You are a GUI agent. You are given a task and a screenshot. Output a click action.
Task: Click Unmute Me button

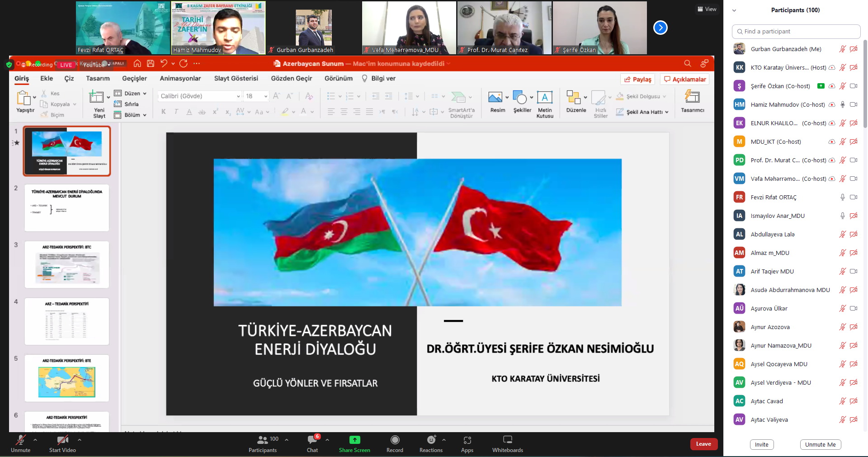[820, 444]
